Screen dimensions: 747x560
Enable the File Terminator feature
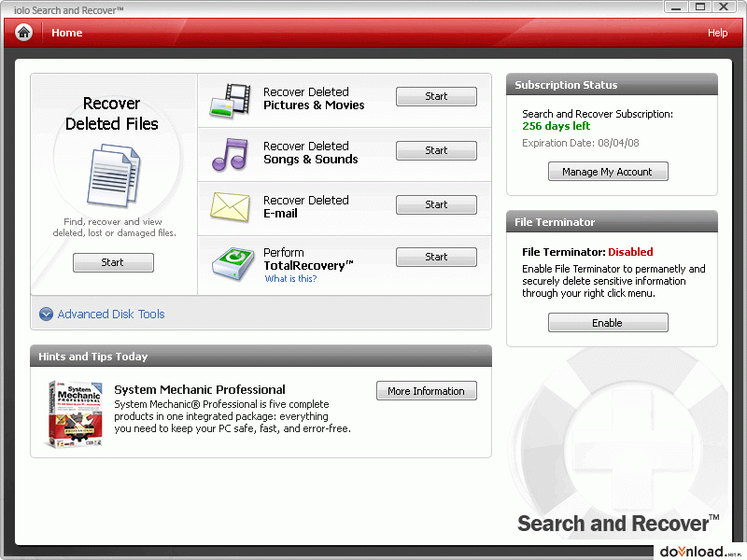[x=608, y=322]
